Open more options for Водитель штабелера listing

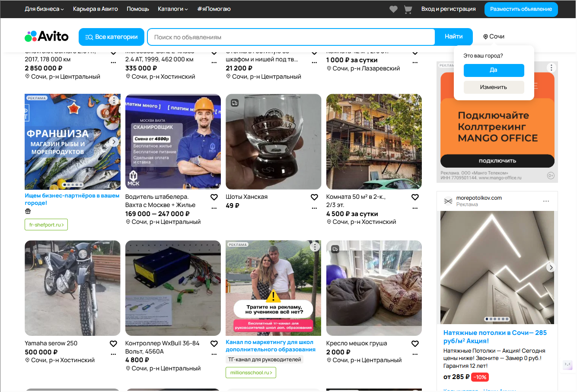coord(214,208)
